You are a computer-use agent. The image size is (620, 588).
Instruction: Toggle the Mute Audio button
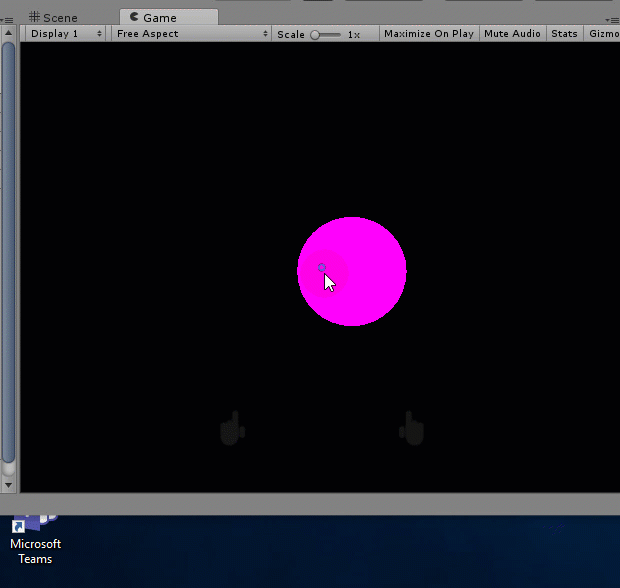pyautogui.click(x=512, y=34)
